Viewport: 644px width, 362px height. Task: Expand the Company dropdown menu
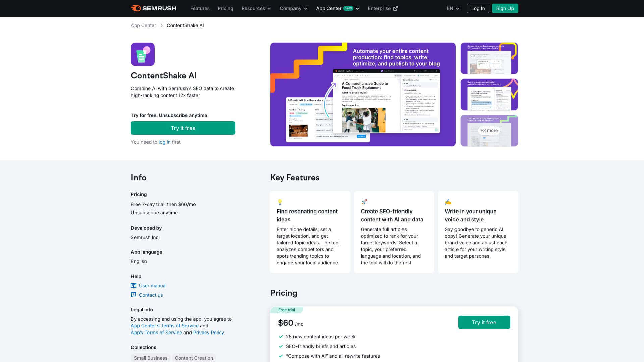pos(294,8)
